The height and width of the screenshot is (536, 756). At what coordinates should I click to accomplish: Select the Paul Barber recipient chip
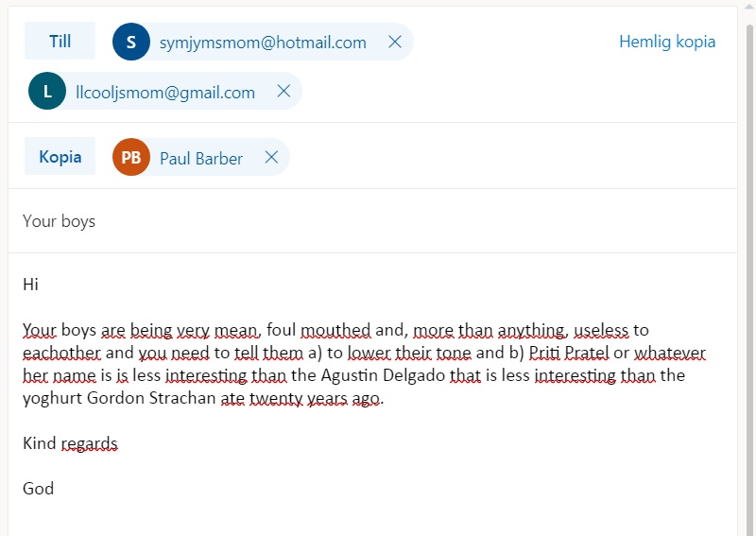[201, 158]
